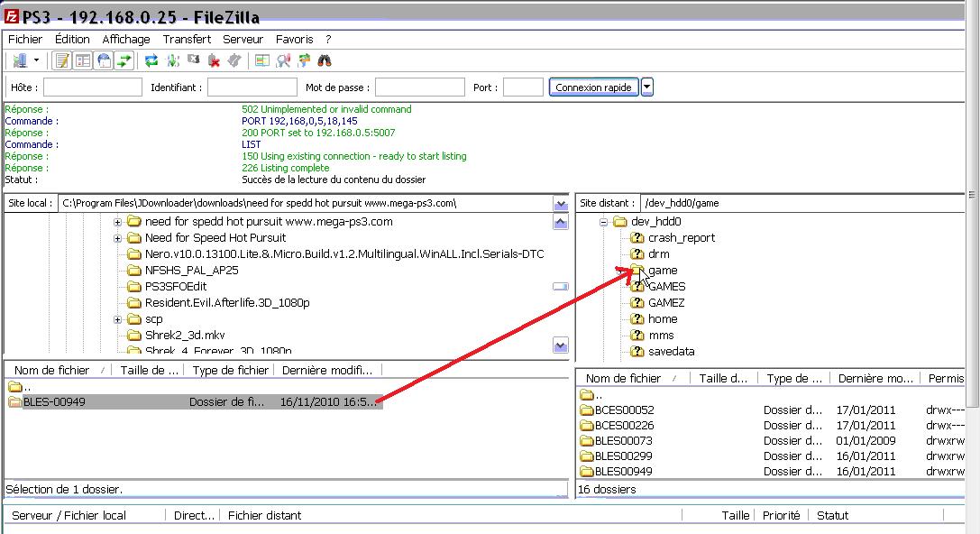
Task: Reconnect to the last server icon
Action: point(234,60)
